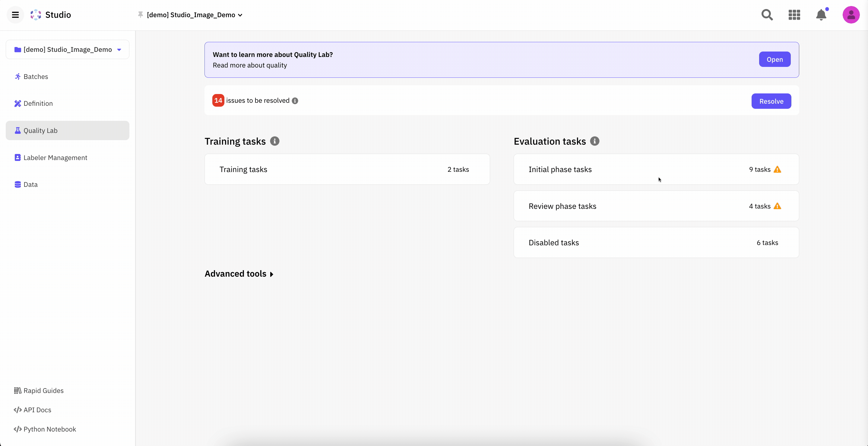Click the hamburger menu icon
Screen dimensions: 868x446
click(15, 15)
